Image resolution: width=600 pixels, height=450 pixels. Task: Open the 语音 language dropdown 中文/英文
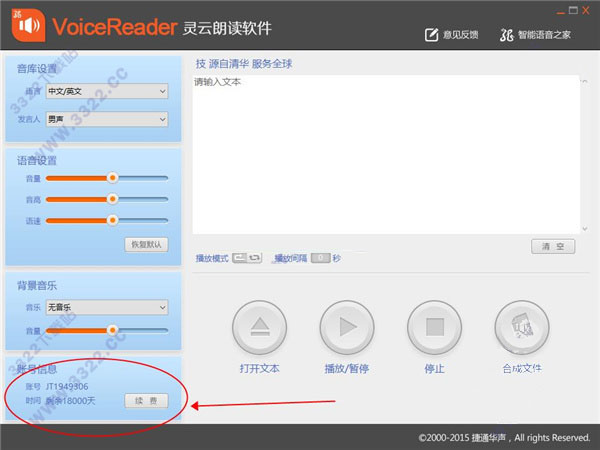(107, 91)
